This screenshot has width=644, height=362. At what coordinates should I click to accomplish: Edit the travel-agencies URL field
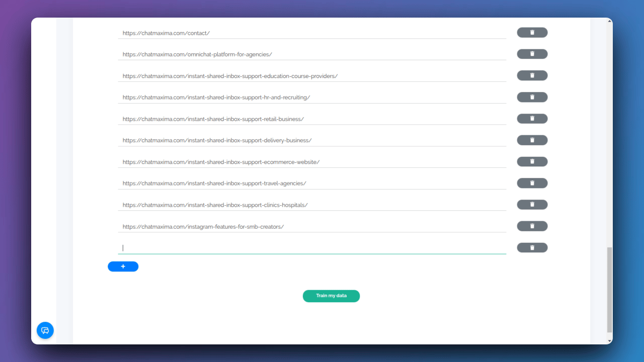[312, 183]
